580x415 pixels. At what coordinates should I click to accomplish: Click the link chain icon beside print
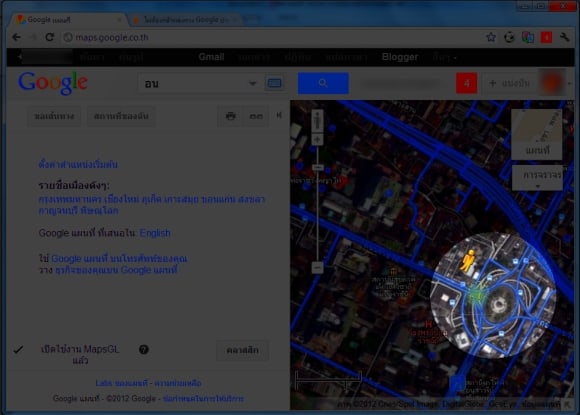click(x=256, y=116)
